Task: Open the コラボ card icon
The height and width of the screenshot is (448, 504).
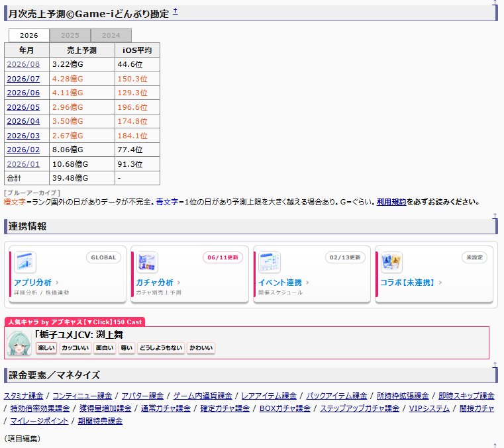Action: click(x=391, y=262)
